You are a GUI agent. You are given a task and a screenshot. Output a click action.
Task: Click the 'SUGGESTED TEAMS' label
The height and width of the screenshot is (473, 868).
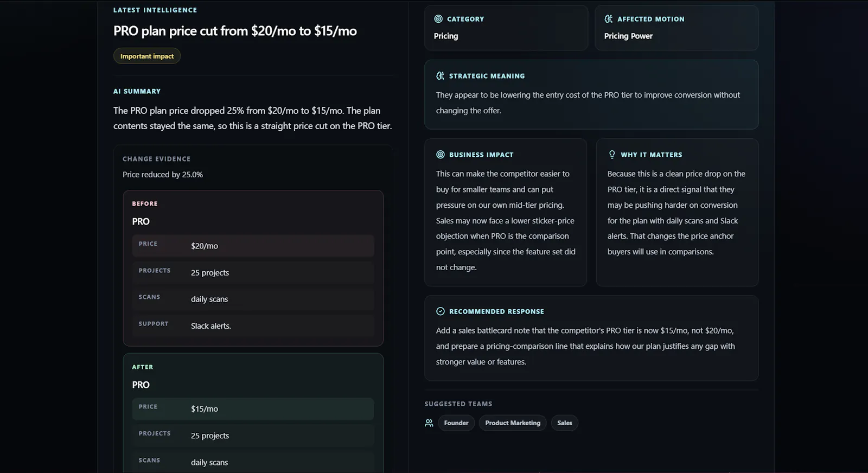(458, 404)
